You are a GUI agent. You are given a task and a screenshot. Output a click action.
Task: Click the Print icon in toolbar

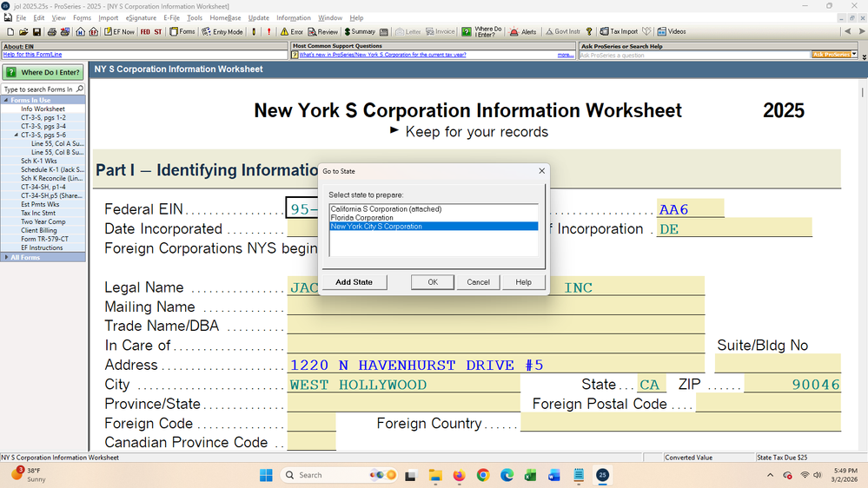coord(51,31)
